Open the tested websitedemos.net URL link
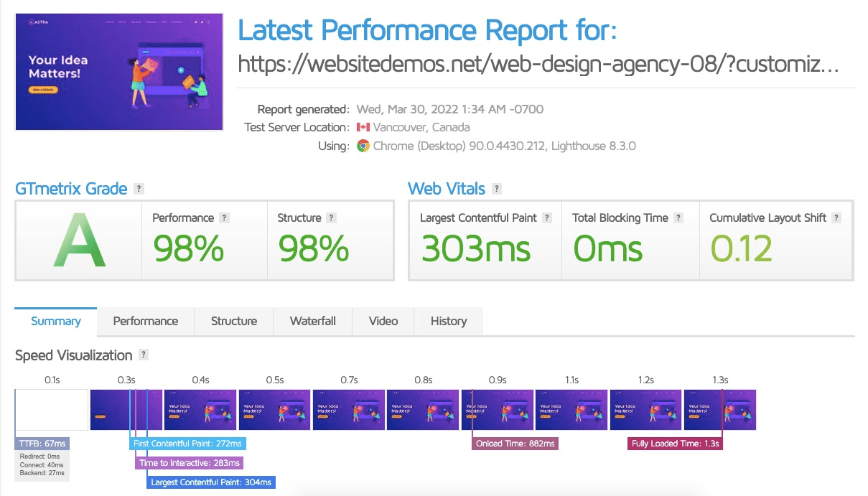This screenshot has height=496, width=868. pyautogui.click(x=538, y=65)
